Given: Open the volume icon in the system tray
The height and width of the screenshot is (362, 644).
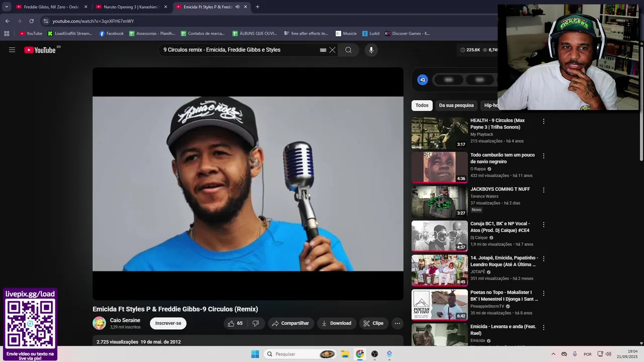Looking at the screenshot, I should (x=608, y=354).
